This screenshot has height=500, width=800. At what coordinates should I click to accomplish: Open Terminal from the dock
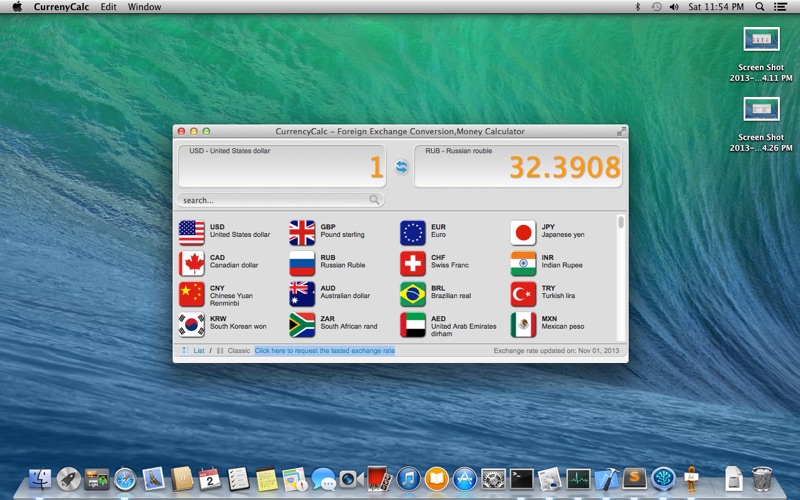tap(521, 479)
